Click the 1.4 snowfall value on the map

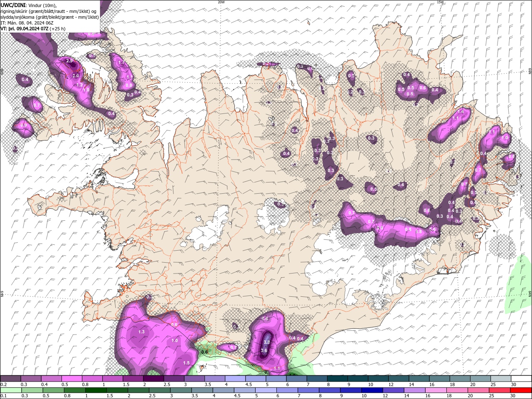pyautogui.click(x=460, y=111)
